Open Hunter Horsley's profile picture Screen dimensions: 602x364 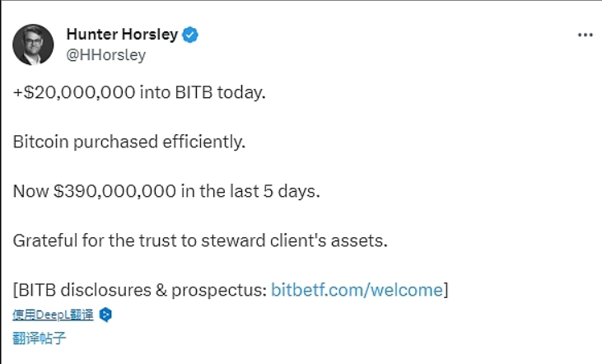[x=34, y=44]
